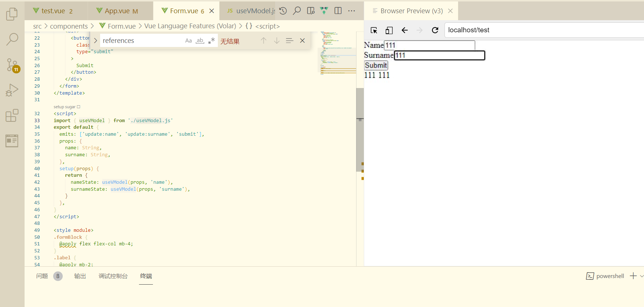Viewport: 644px width, 307px height.
Task: Click 'Form.vue' breadcrumb item
Action: pyautogui.click(x=117, y=26)
